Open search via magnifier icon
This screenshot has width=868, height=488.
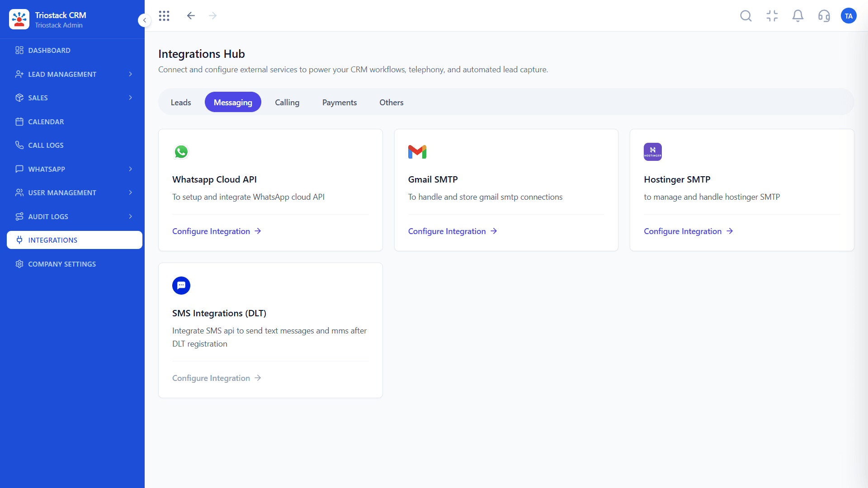(746, 16)
